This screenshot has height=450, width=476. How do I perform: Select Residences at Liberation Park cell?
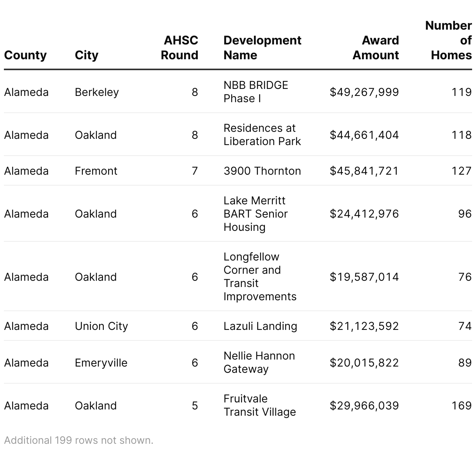[x=262, y=135]
